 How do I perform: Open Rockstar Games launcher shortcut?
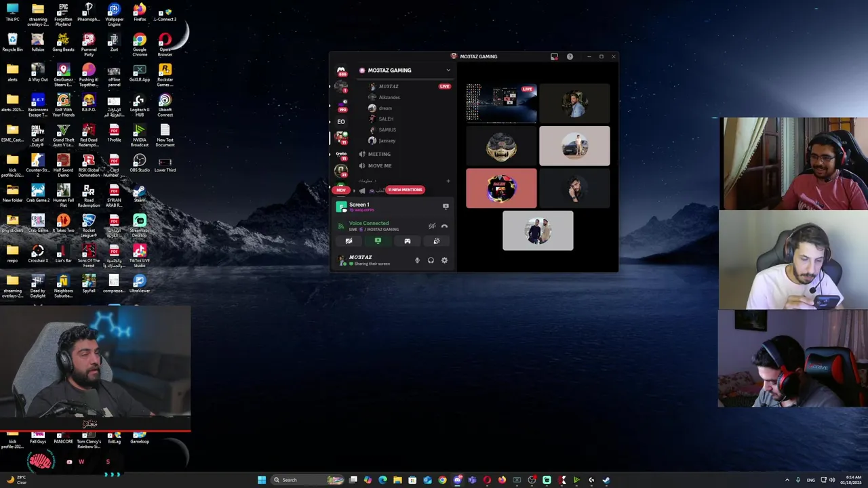[x=165, y=75]
